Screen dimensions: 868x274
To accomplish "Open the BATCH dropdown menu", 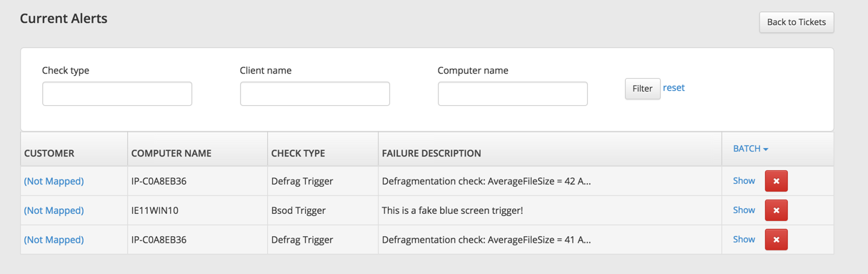I will (750, 149).
